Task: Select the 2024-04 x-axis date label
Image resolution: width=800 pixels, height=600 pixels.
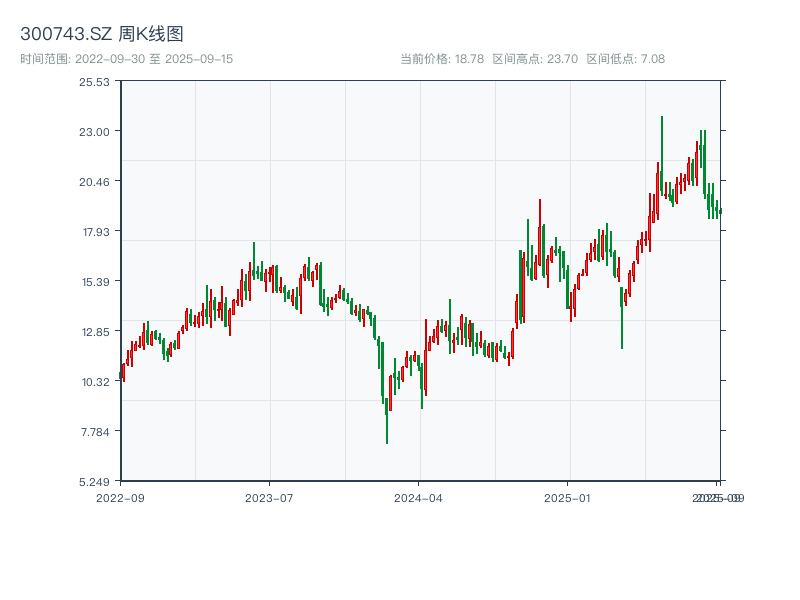Action: [418, 497]
